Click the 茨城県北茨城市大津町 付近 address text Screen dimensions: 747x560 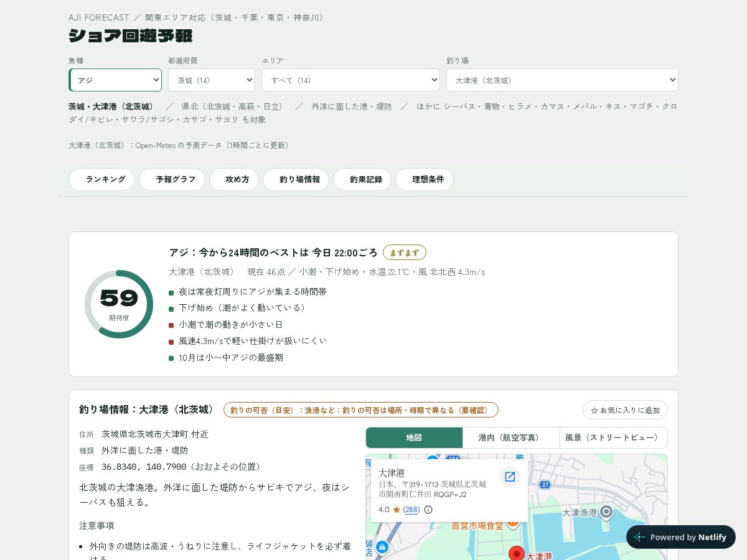pyautogui.click(x=155, y=434)
